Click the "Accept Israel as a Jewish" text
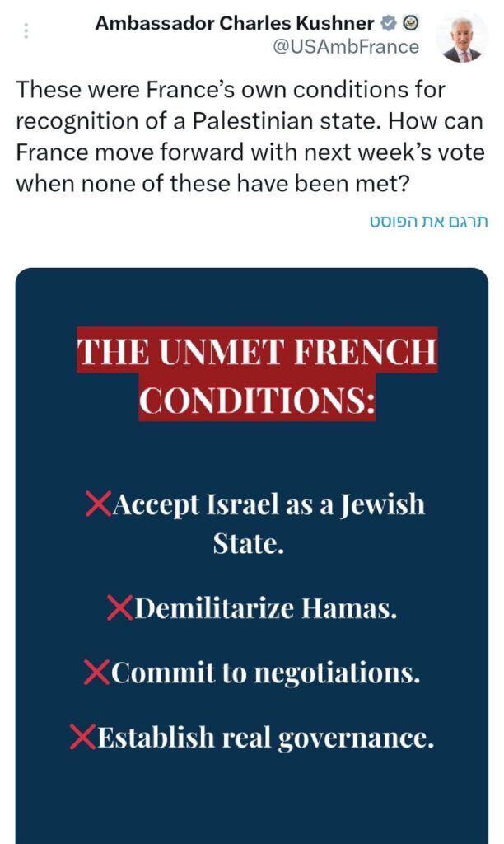Viewport: 504px width, 844px height. coord(268,504)
